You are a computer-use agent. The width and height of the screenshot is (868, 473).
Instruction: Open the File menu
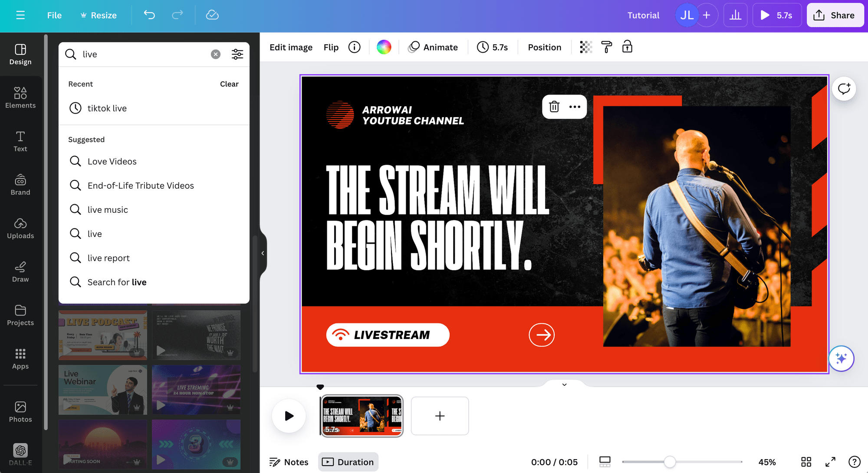point(54,15)
